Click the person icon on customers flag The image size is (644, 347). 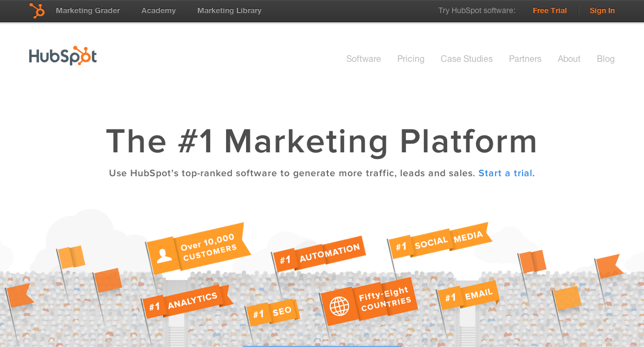(x=164, y=255)
